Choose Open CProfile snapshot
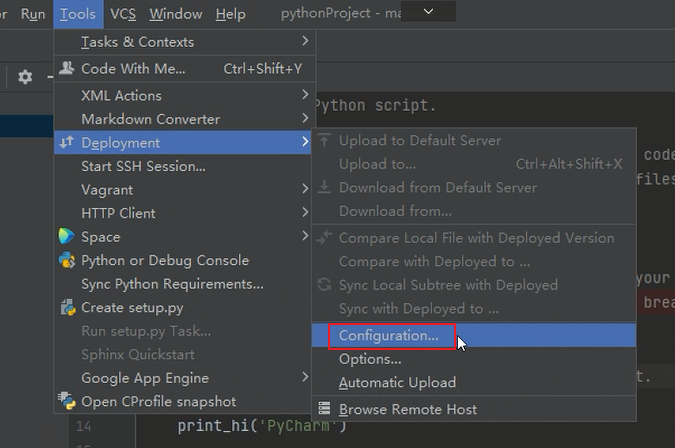Viewport: 675px width, 448px height. click(x=183, y=402)
